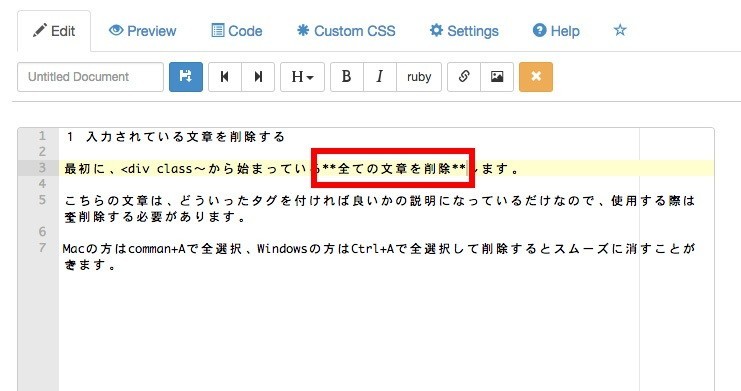Insert a hyperlink with chain icon
Screen dimensions: 741x391
[x=464, y=77]
